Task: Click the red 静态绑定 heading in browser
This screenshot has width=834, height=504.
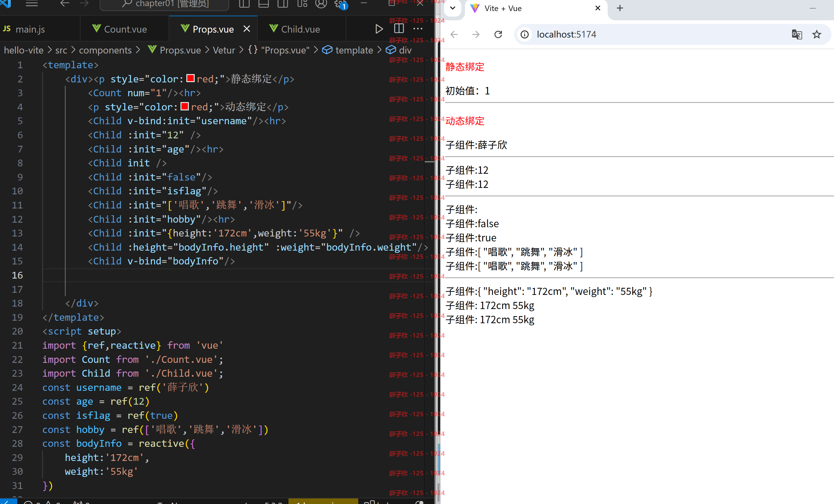Action: point(465,67)
